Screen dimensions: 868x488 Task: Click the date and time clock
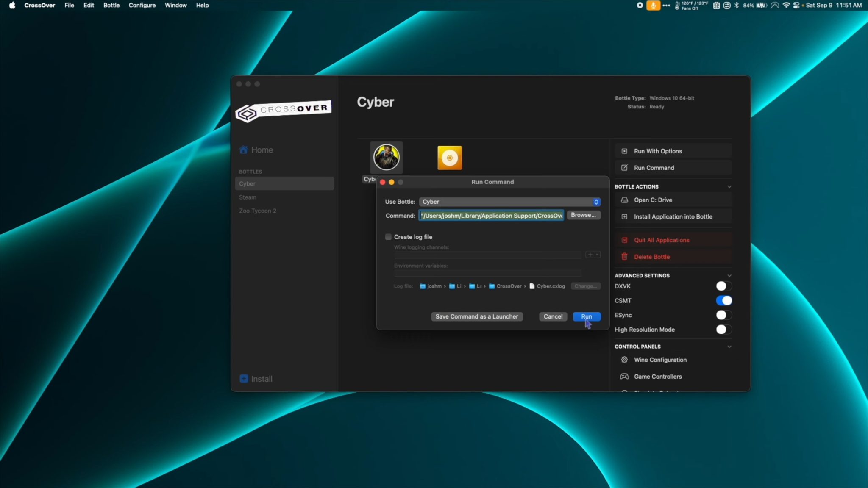click(834, 5)
